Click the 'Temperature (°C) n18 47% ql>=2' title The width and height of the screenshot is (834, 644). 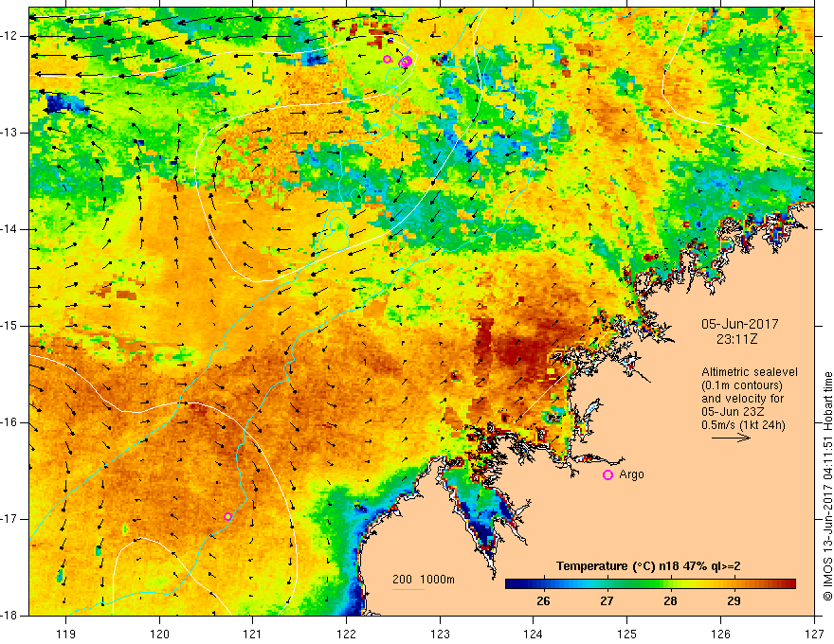pyautogui.click(x=648, y=566)
